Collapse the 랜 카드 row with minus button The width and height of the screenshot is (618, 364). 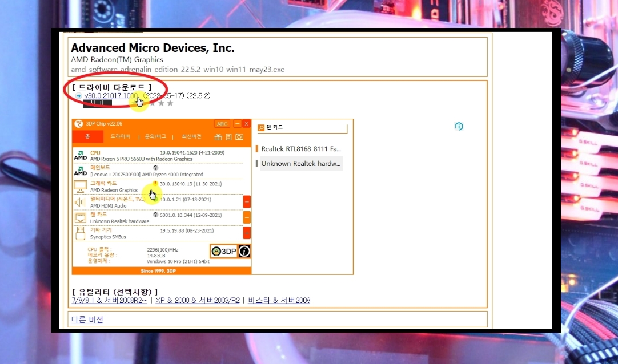pyautogui.click(x=247, y=217)
